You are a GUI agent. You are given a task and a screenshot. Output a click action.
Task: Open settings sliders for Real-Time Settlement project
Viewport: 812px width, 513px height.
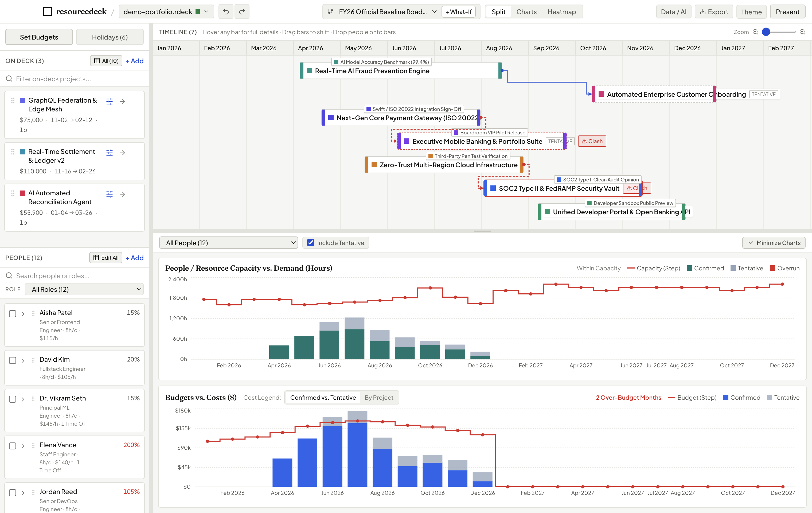pos(110,153)
